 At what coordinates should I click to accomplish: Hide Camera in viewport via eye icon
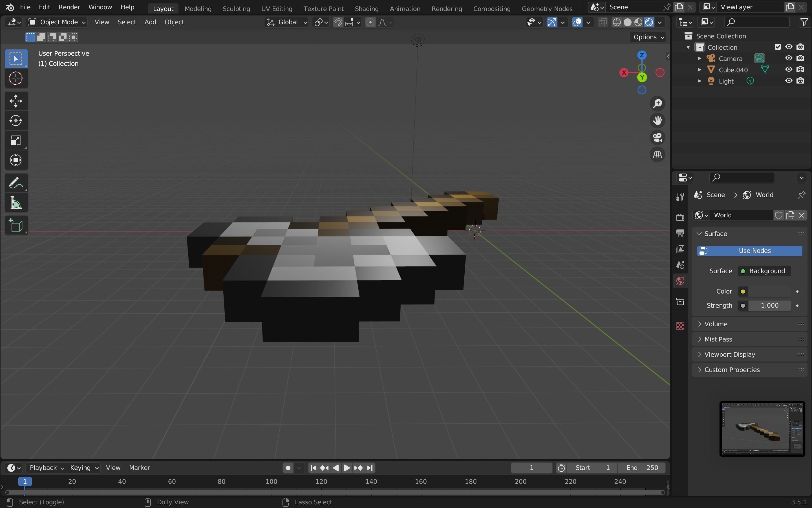[x=789, y=58]
